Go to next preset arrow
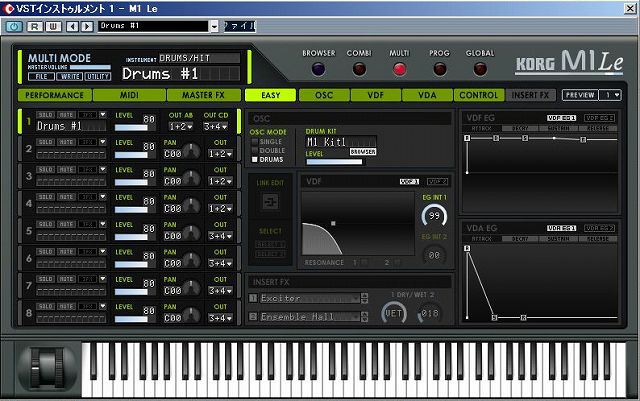The image size is (640, 401). pyautogui.click(x=87, y=27)
